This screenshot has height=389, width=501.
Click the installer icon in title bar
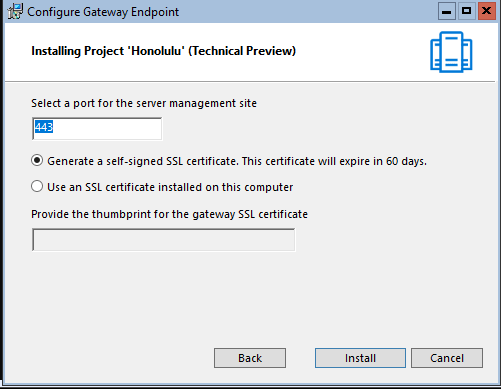coord(15,12)
